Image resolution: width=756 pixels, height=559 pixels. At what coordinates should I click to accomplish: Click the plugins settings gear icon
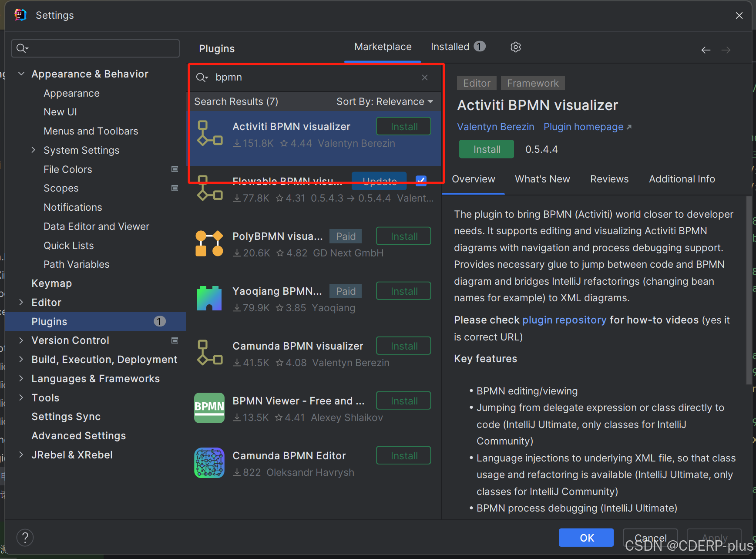[x=515, y=47]
